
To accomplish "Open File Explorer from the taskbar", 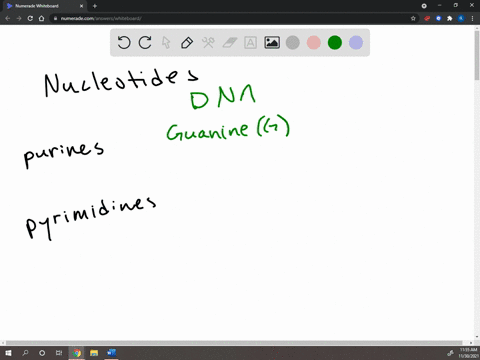I will pos(94,353).
